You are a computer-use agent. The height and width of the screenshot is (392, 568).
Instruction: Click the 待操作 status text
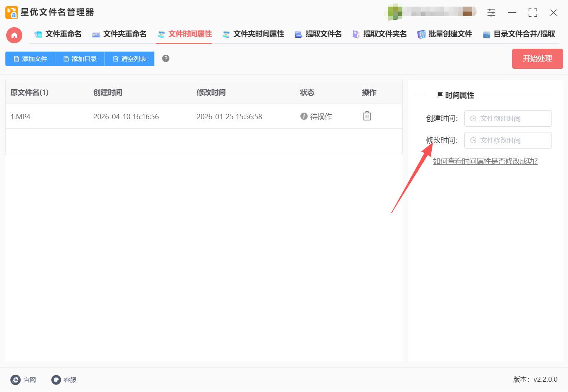[x=321, y=117]
